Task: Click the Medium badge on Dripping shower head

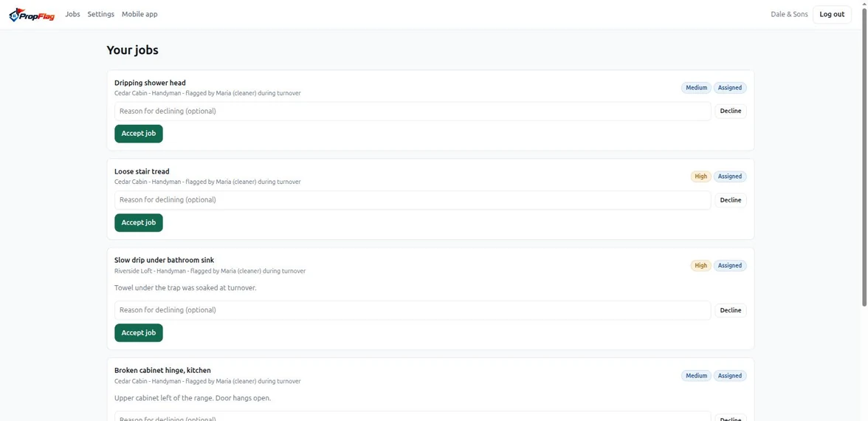Action: tap(696, 87)
